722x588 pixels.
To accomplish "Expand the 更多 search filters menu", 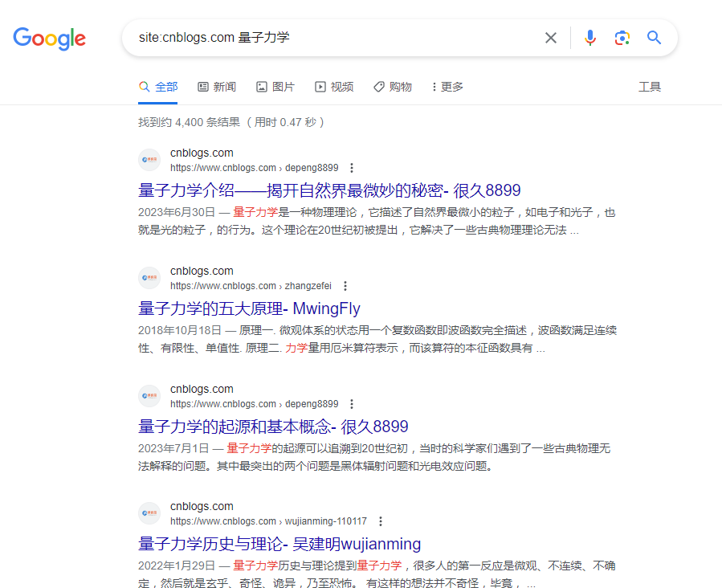I will (x=447, y=87).
